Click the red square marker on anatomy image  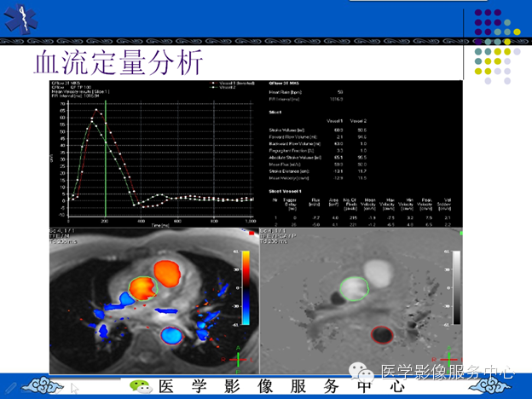[252, 233]
